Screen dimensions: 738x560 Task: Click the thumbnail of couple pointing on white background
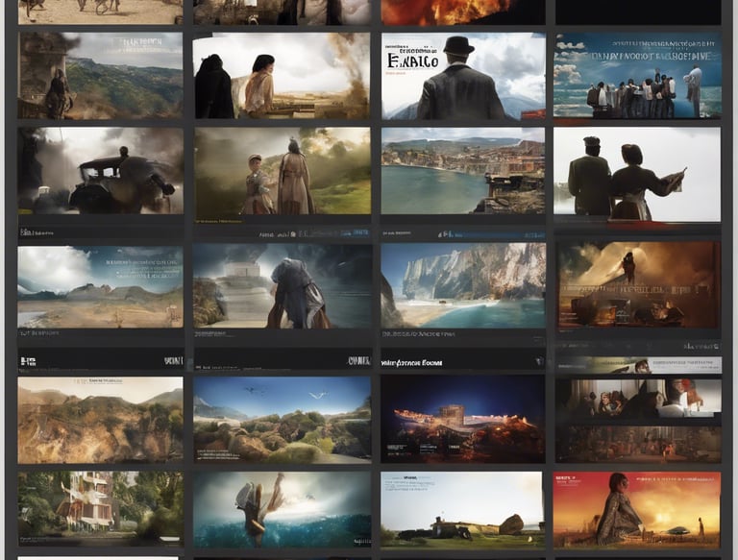(637, 174)
